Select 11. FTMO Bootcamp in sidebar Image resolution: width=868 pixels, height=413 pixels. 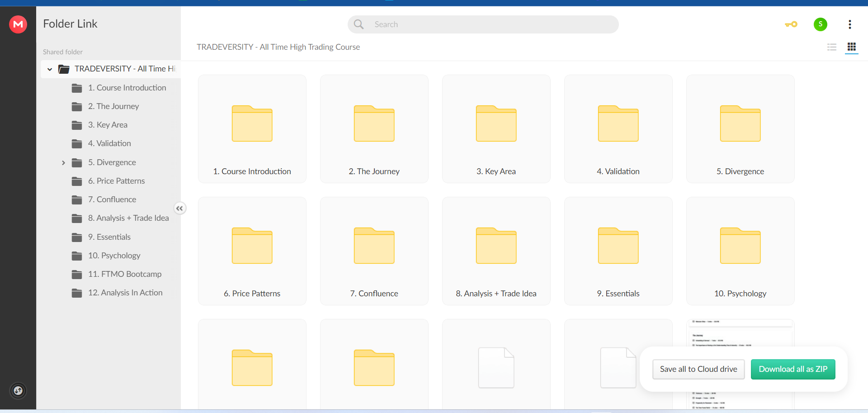124,274
